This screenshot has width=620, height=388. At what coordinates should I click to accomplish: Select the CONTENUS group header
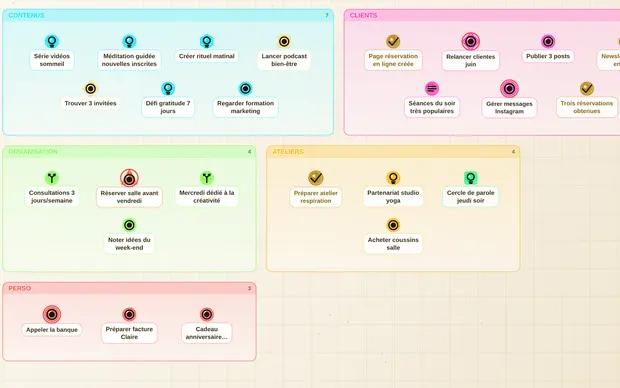[168, 15]
